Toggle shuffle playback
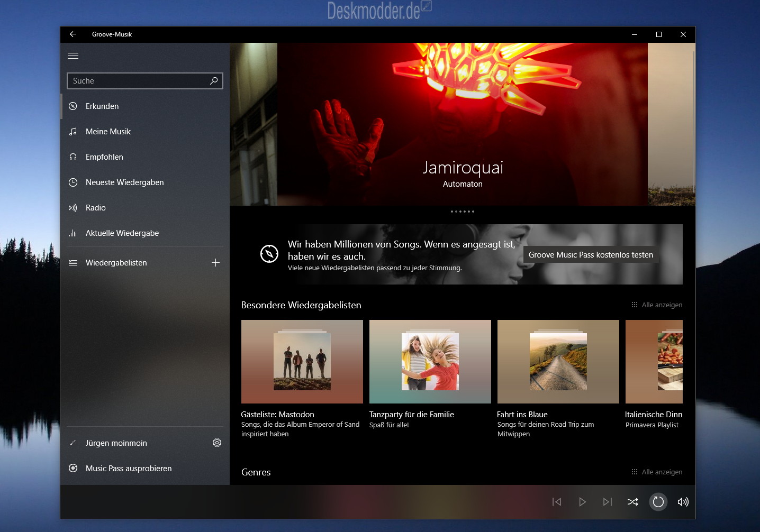The image size is (760, 532). coord(633,502)
